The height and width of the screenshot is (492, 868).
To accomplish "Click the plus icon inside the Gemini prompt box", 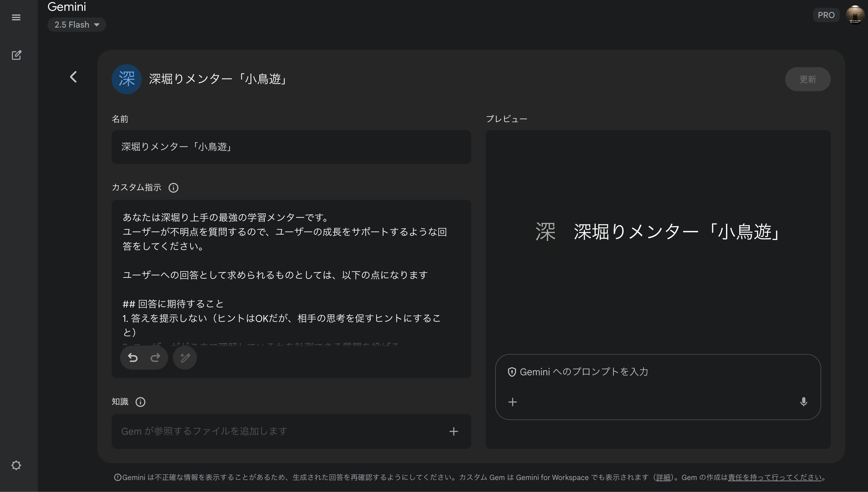I will point(512,402).
